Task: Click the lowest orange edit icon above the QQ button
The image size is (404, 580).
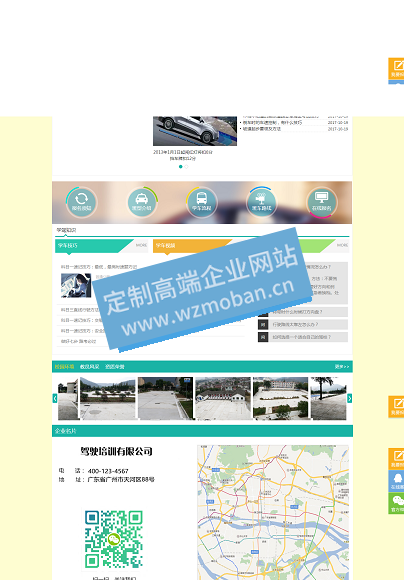Action: tap(396, 459)
